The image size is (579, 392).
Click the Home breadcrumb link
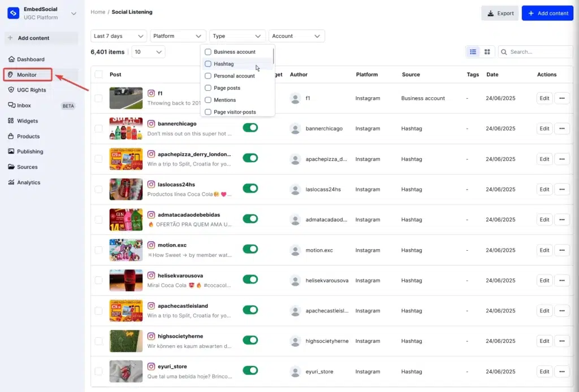click(x=98, y=12)
